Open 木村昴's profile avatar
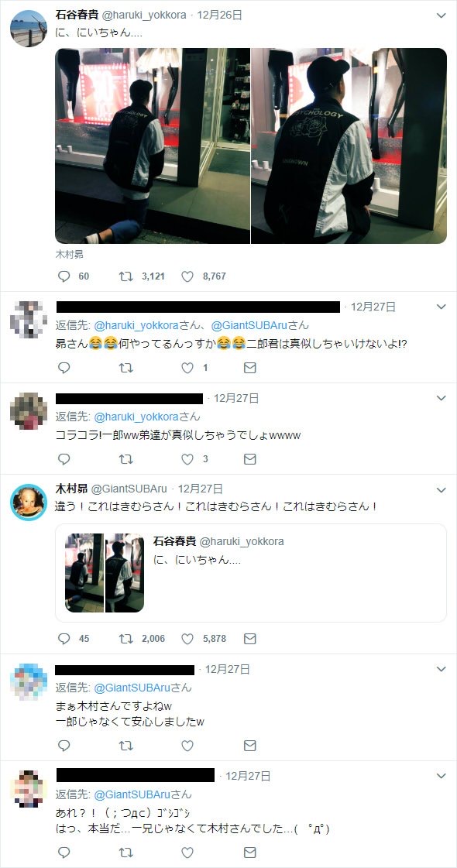This screenshot has height=868, width=457. coord(28,502)
